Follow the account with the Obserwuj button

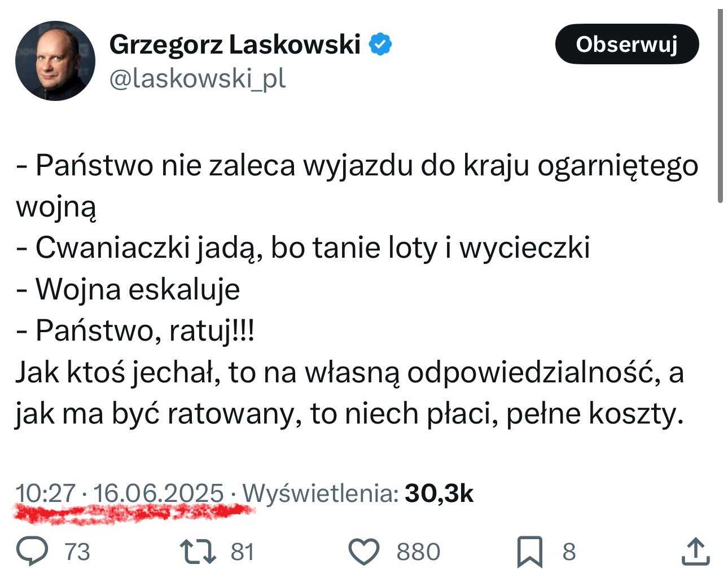(x=627, y=43)
